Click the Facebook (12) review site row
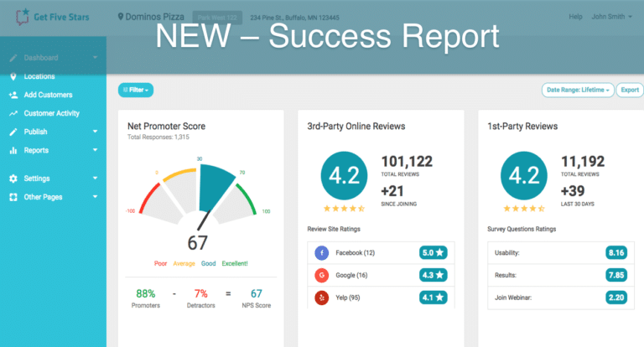The image size is (644, 347). point(382,252)
